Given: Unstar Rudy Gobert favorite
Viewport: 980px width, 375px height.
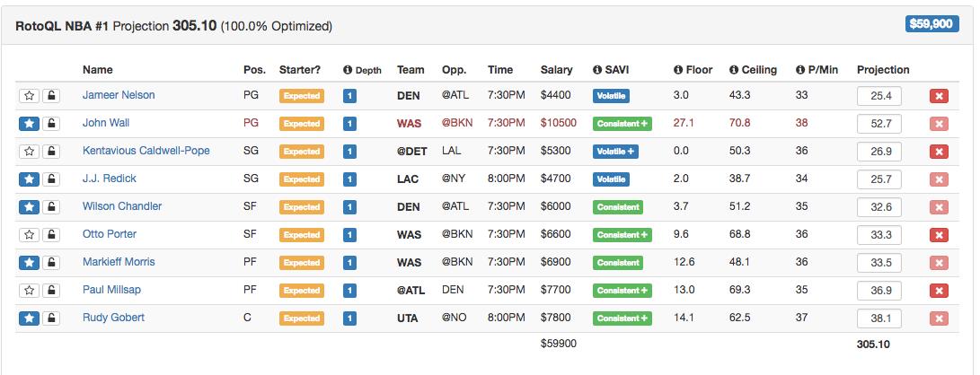Looking at the screenshot, I should [x=30, y=318].
